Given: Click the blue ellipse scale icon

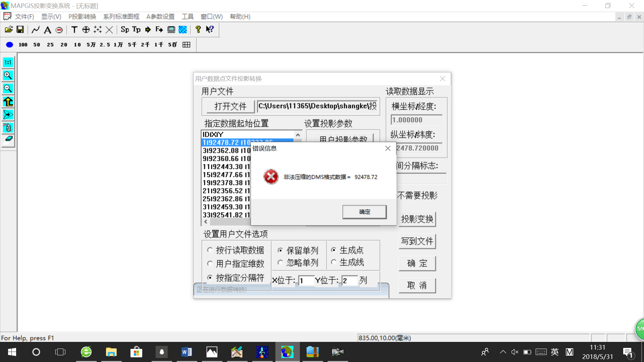Looking at the screenshot, I should (x=9, y=45).
